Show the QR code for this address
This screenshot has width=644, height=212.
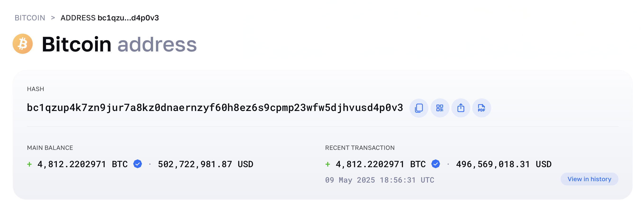click(x=440, y=108)
